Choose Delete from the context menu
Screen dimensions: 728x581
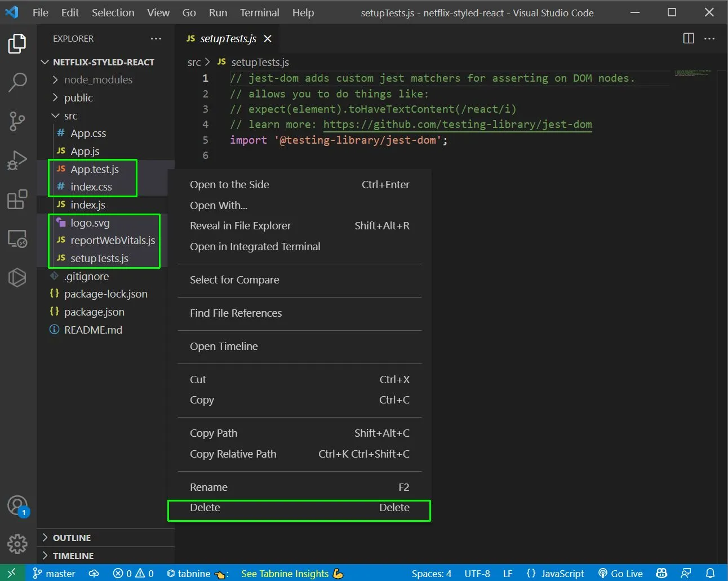coord(299,508)
